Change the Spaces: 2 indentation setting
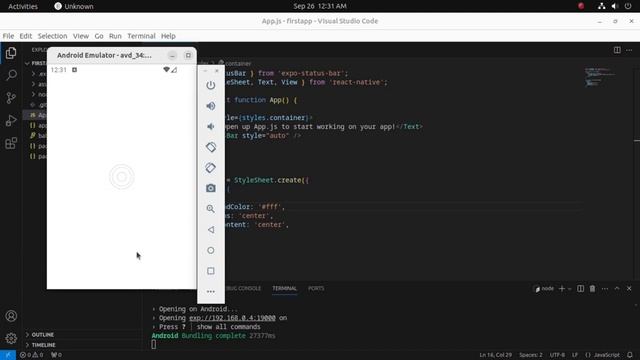Image resolution: width=640 pixels, height=360 pixels. coord(531,355)
